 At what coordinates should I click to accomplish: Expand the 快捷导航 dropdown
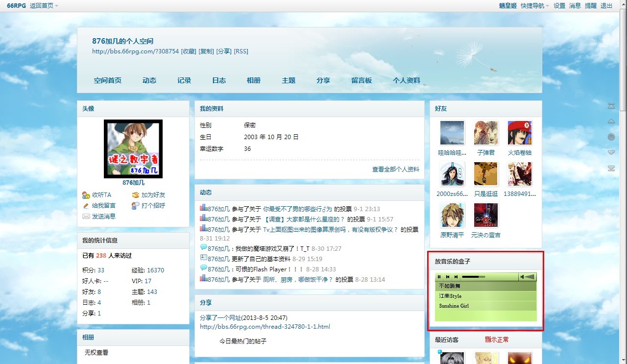coord(535,6)
